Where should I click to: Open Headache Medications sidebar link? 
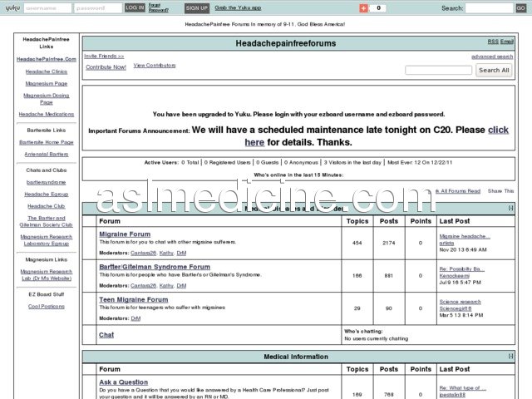47,115
